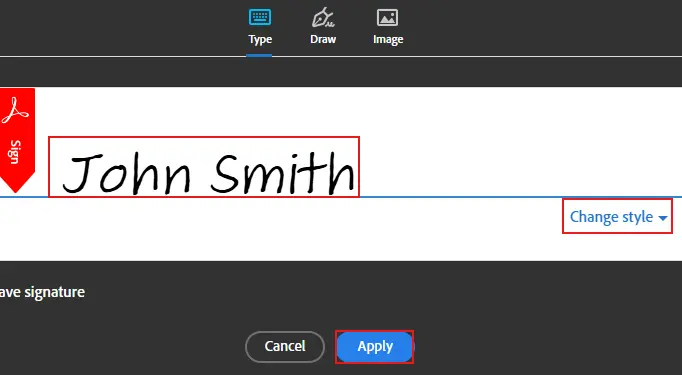
Task: Select the Draw pen icon
Action: (323, 17)
